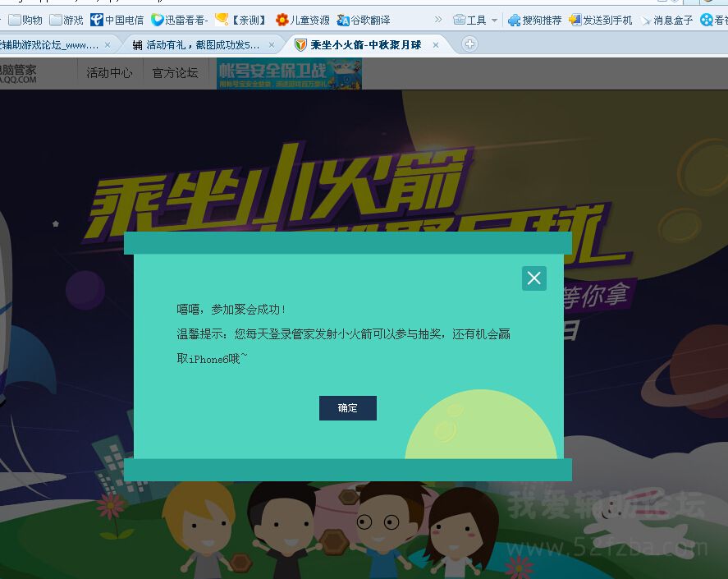728x579 pixels.
Task: Open the 谷歌翻译 bookmark
Action: point(364,20)
